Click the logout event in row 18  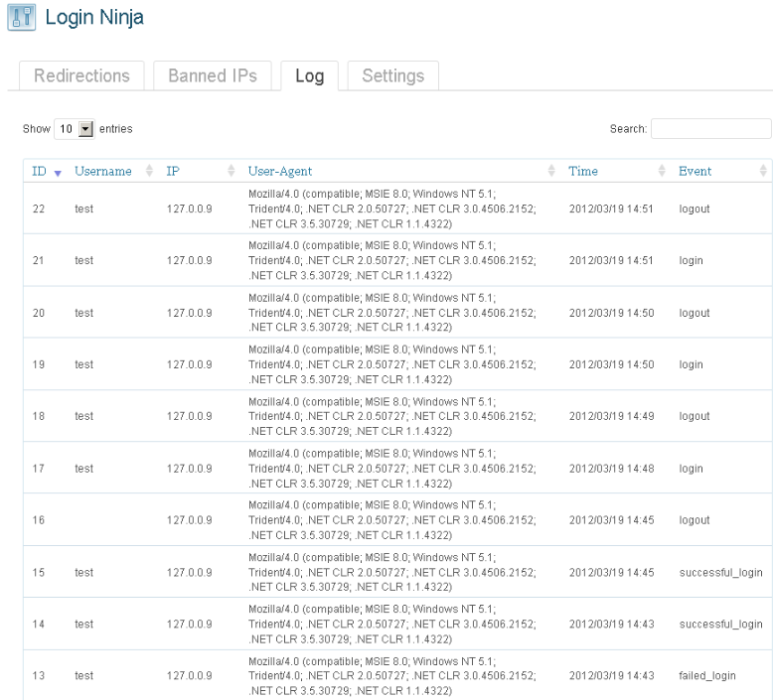[x=695, y=416]
